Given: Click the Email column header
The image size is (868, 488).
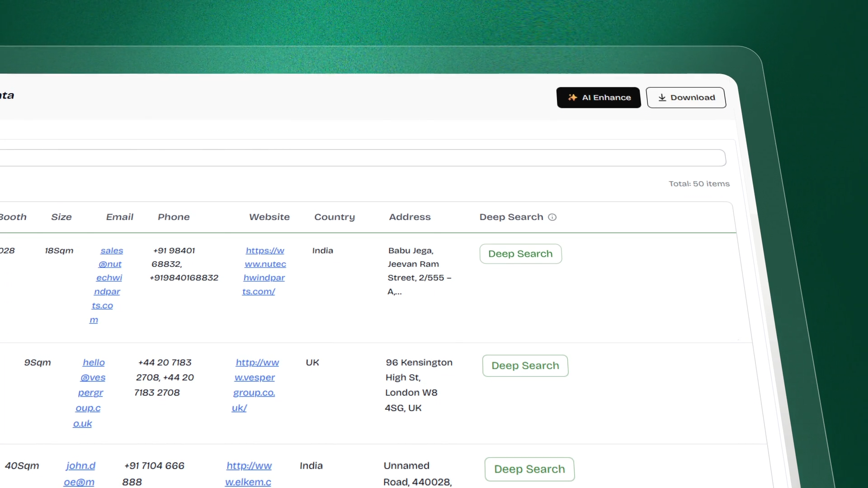Looking at the screenshot, I should pos(119,217).
